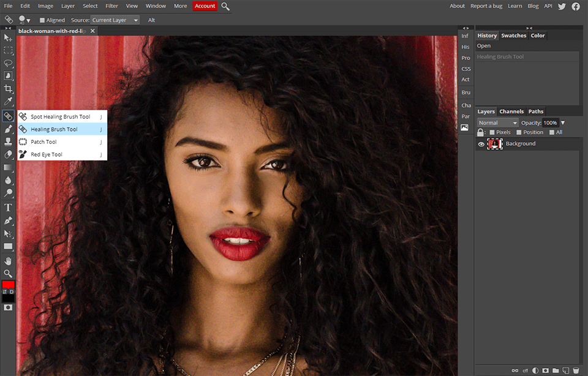Select the Zoom tool
This screenshot has height=376, width=588.
coord(9,273)
